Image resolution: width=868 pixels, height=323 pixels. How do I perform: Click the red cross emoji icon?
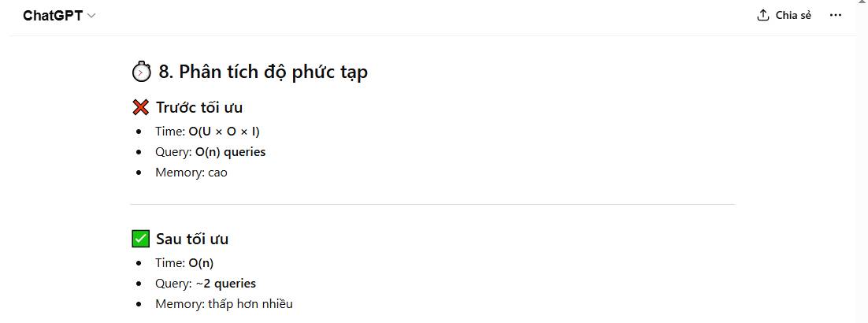pos(141,108)
